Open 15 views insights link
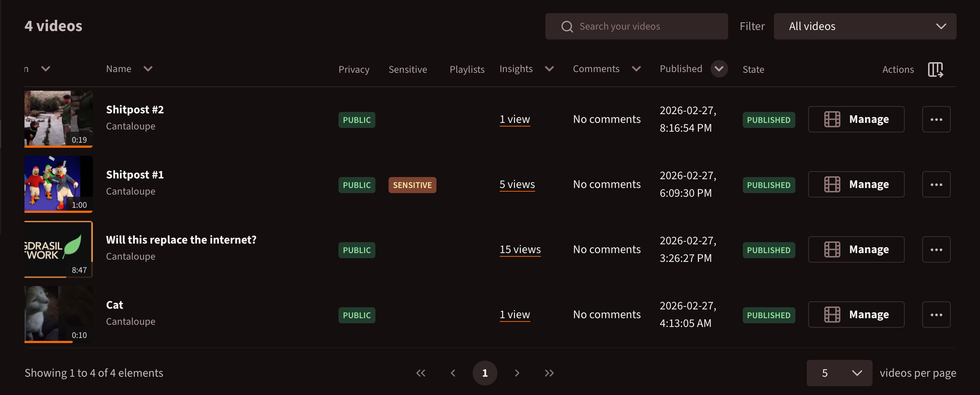Screen dimensions: 980x395 [x=520, y=250]
